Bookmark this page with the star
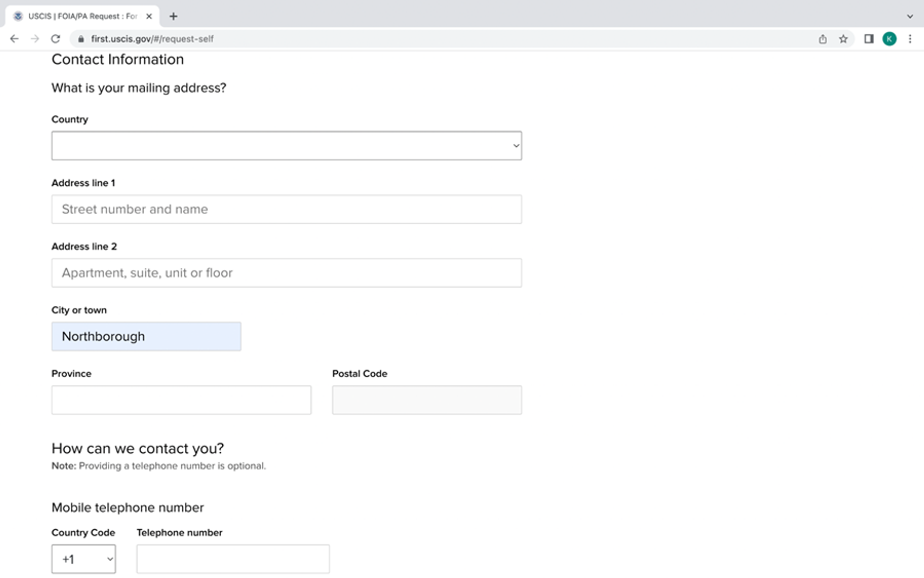Viewport: 924px width, 578px height. click(x=843, y=39)
